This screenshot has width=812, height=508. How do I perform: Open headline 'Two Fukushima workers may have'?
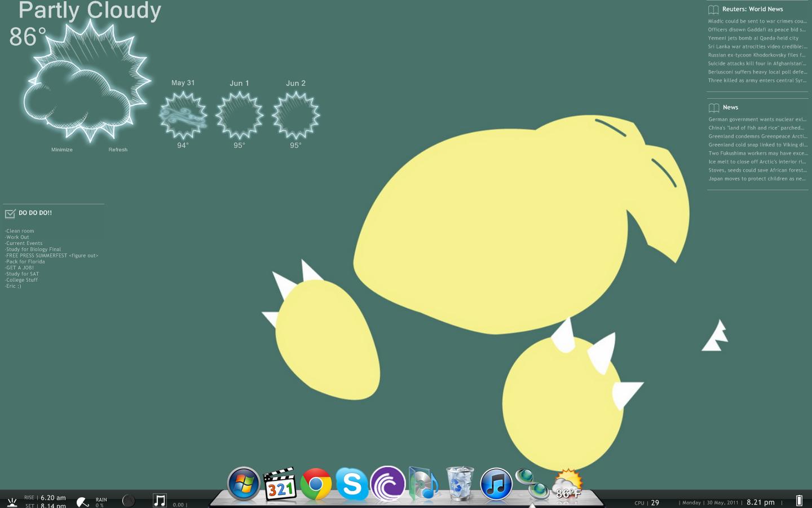(x=758, y=154)
